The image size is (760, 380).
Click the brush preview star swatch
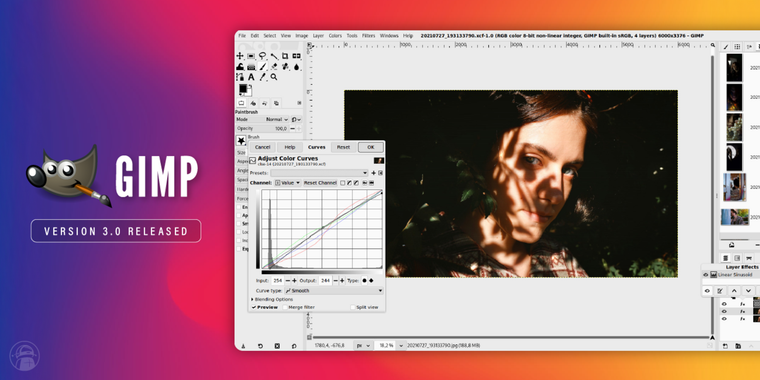[241, 141]
